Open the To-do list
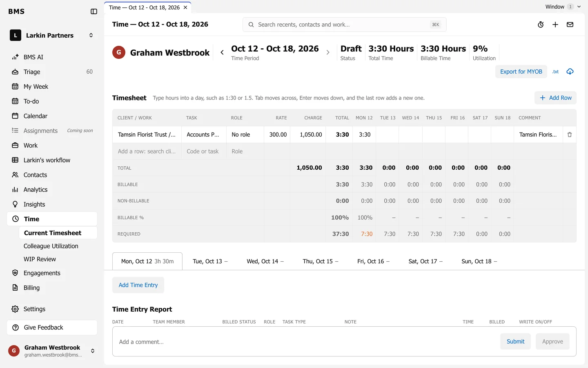 point(52,101)
